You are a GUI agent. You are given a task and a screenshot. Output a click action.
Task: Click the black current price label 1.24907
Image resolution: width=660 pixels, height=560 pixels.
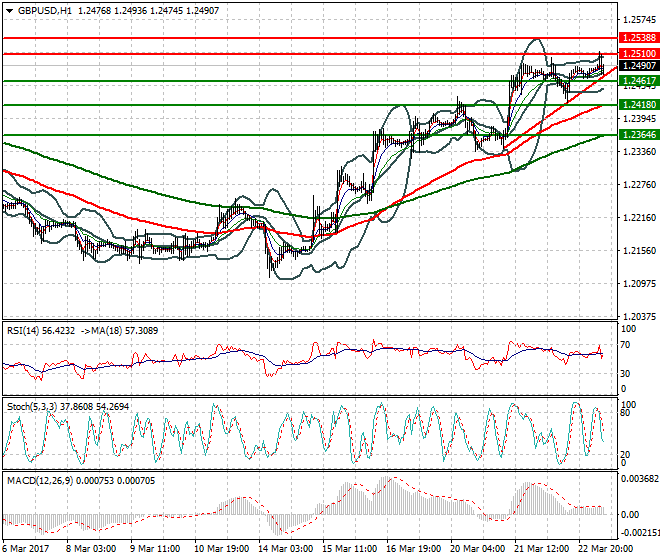click(x=639, y=66)
